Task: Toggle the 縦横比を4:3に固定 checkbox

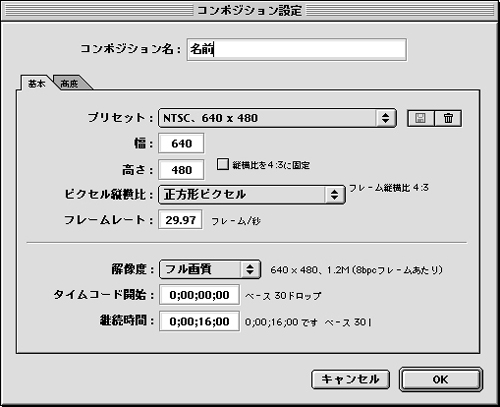Action: [x=222, y=164]
